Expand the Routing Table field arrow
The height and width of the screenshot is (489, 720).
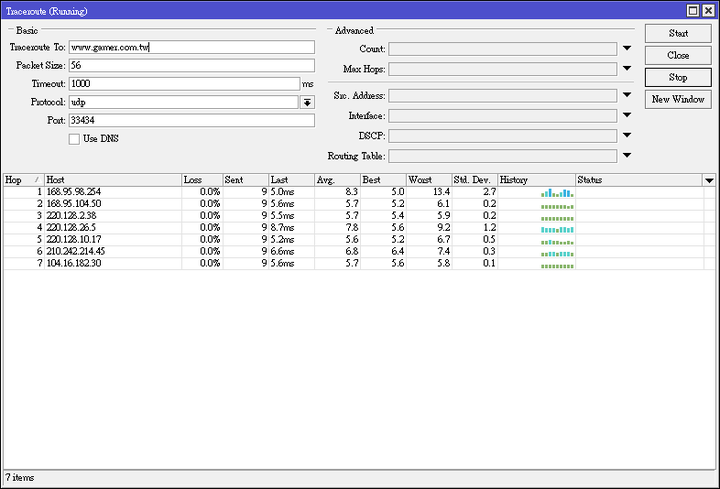pyautogui.click(x=627, y=156)
